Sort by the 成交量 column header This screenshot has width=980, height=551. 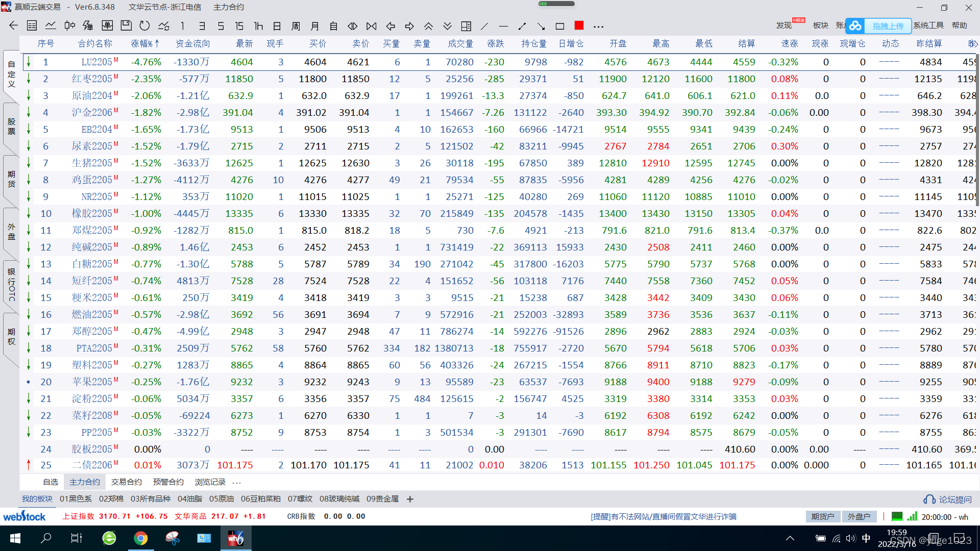pos(460,44)
